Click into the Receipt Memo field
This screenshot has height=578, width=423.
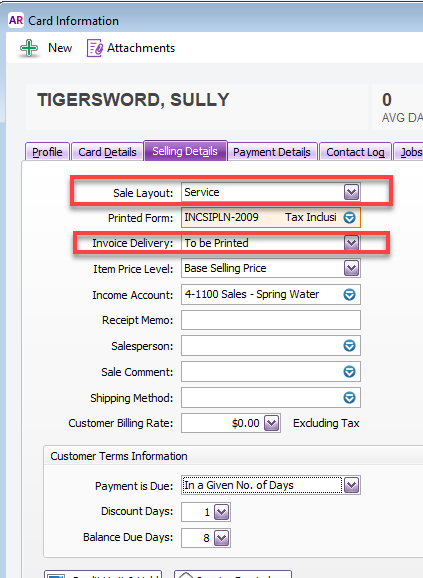[271, 320]
